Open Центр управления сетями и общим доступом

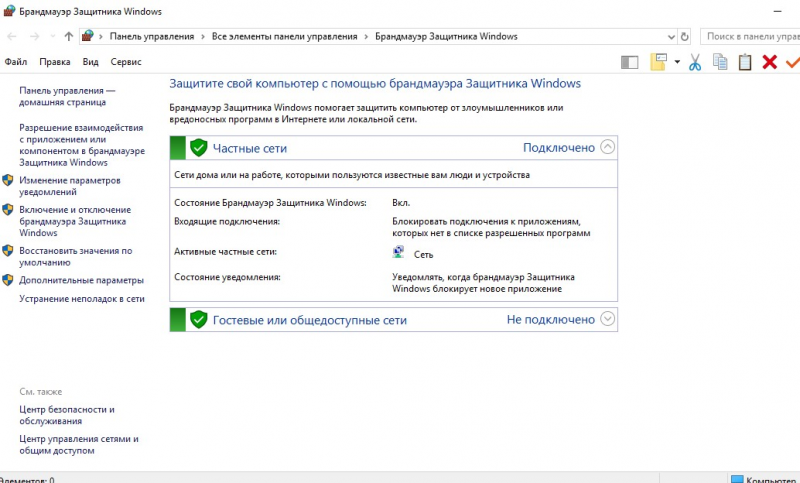[x=79, y=445]
